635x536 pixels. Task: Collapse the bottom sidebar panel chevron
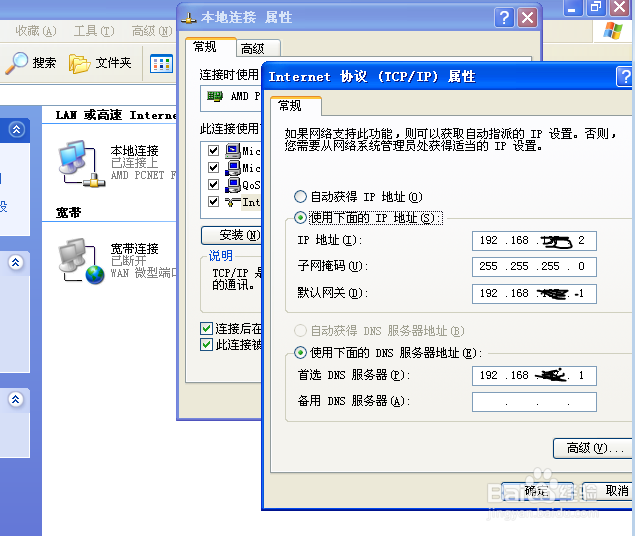click(x=15, y=400)
